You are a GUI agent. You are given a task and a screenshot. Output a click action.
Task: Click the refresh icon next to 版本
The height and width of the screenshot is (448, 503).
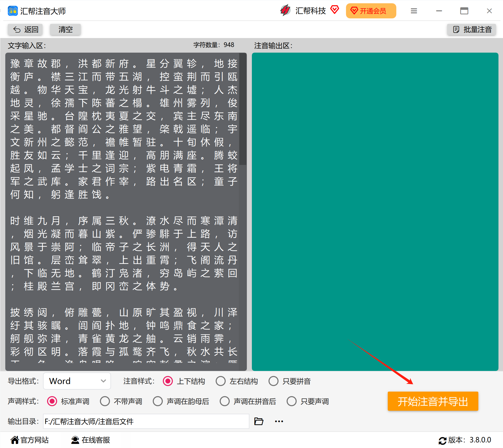coord(442,440)
